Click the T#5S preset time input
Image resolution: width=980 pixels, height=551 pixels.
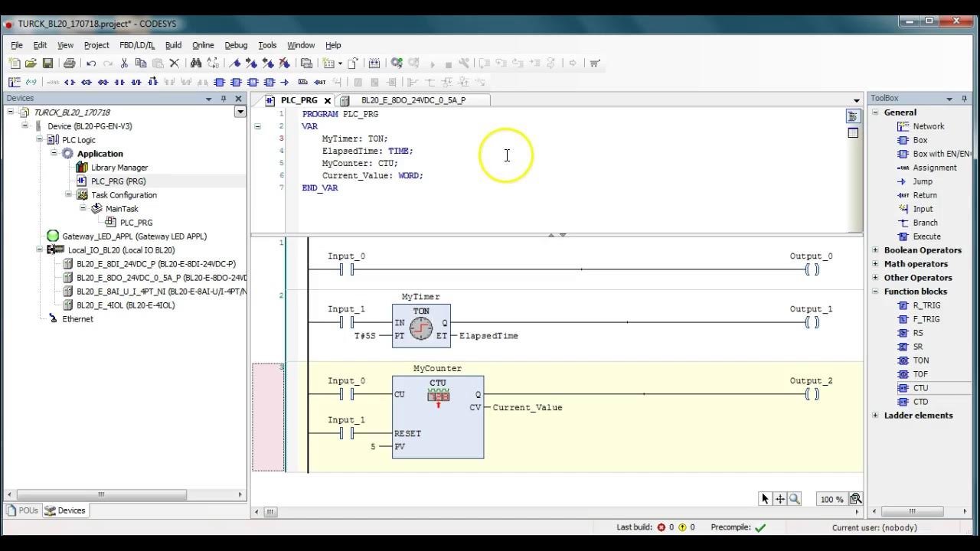364,336
